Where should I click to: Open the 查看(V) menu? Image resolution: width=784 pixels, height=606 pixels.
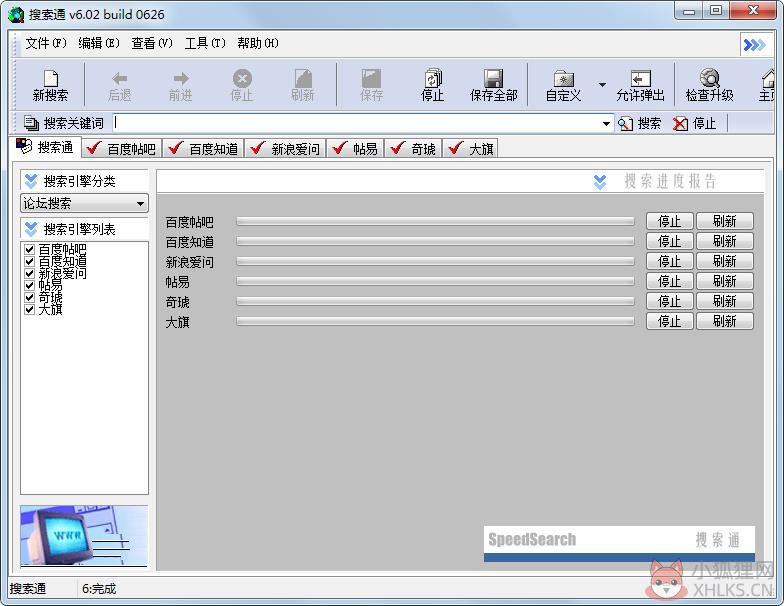point(152,44)
